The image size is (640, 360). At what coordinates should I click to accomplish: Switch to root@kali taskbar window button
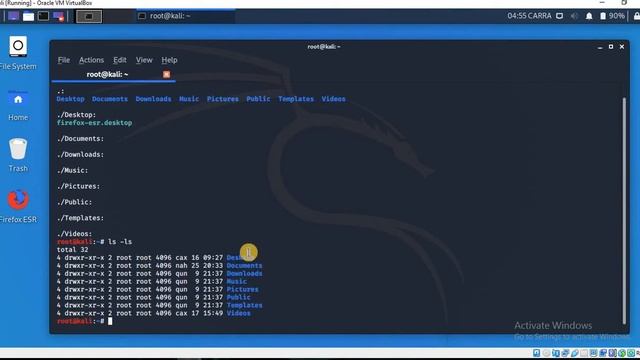[185, 16]
